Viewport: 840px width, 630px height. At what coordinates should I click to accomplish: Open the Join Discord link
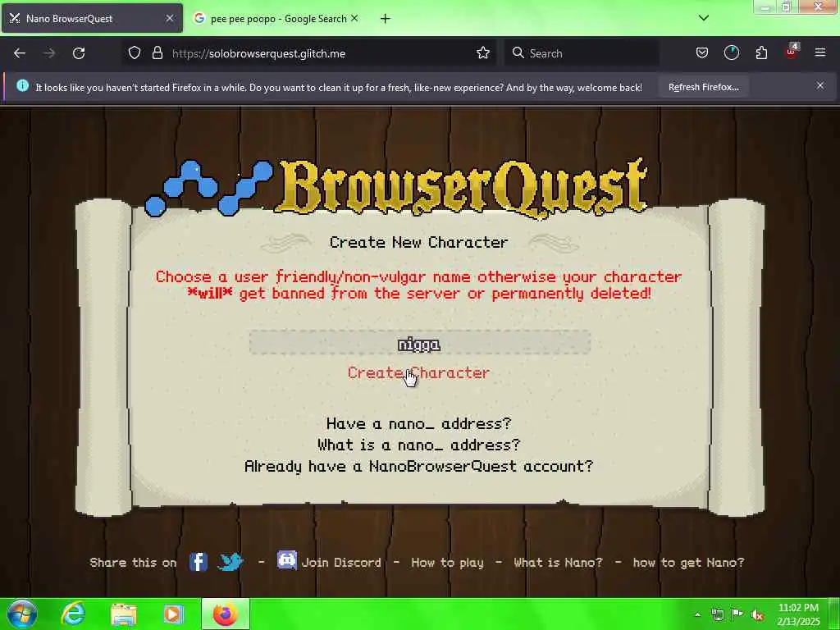(341, 563)
